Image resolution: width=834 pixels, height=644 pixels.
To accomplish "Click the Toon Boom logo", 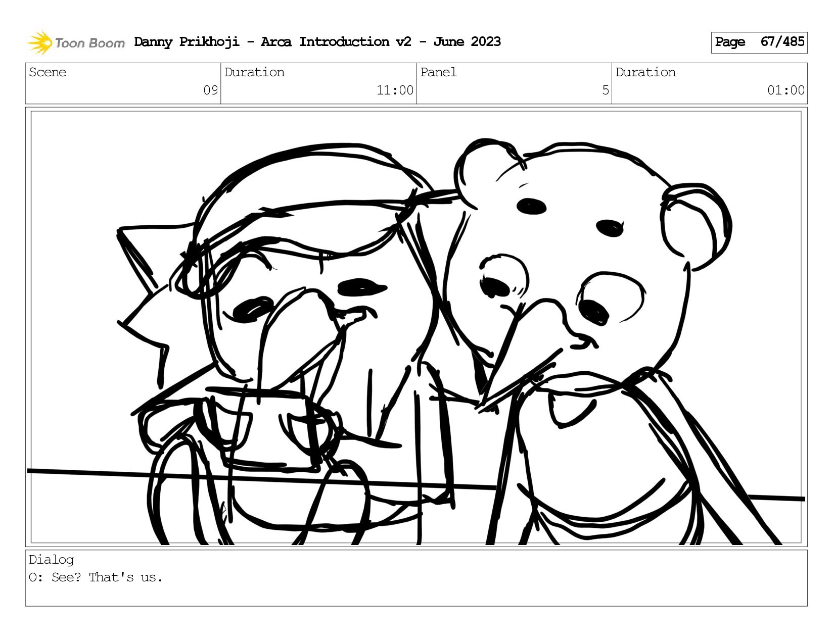I will point(76,42).
